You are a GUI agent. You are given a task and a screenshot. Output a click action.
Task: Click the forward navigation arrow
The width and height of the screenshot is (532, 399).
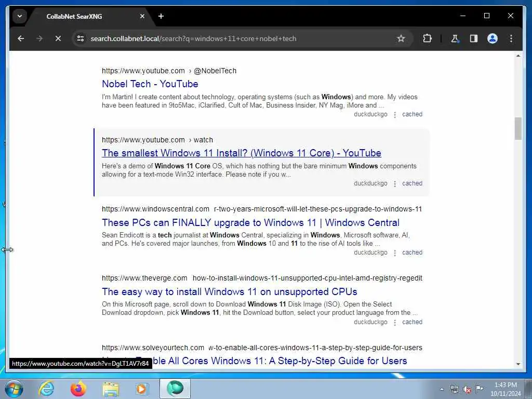point(39,38)
